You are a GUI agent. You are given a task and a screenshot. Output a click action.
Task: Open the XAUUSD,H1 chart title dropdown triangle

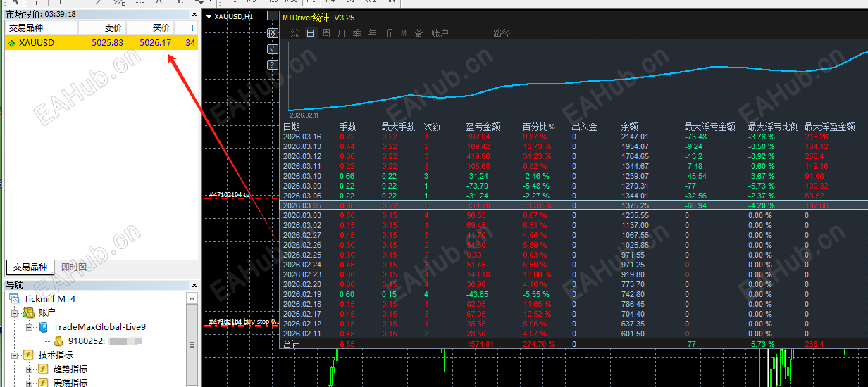pyautogui.click(x=209, y=16)
